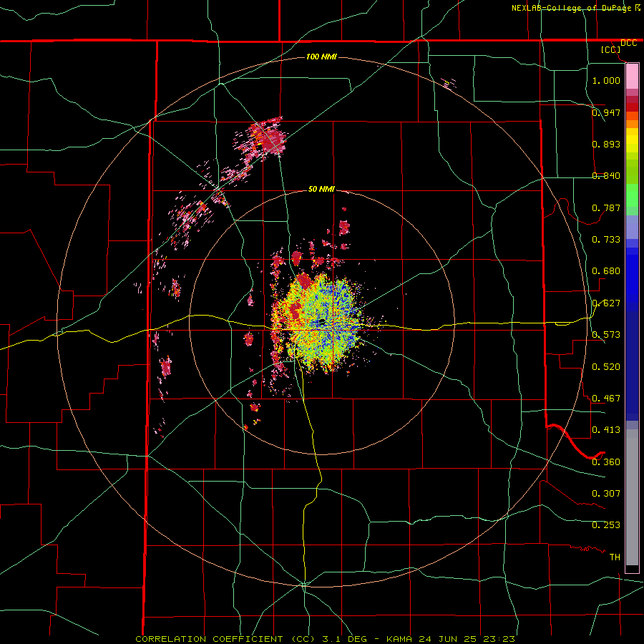The width and height of the screenshot is (644, 644).
Task: Click the 0.627 legend value
Action: 606,303
